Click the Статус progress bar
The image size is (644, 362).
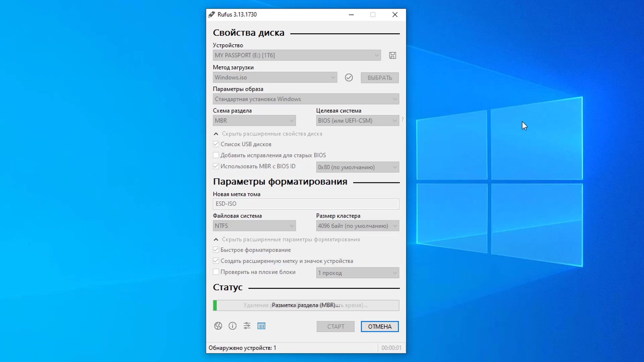[306, 305]
